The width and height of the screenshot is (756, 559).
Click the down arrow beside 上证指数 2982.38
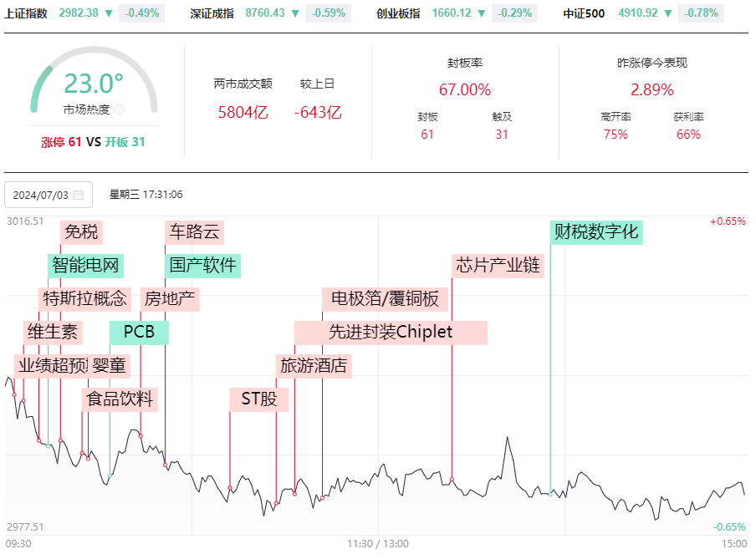(x=109, y=13)
